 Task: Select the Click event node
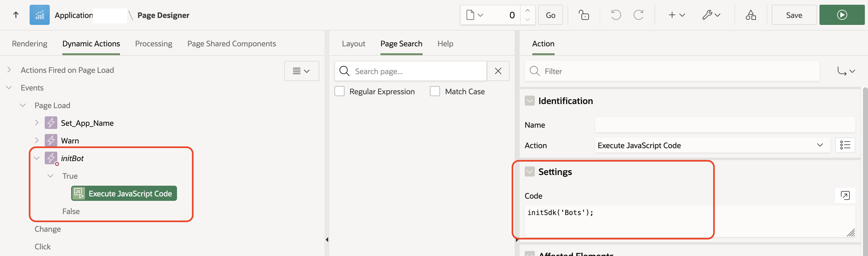tap(43, 247)
